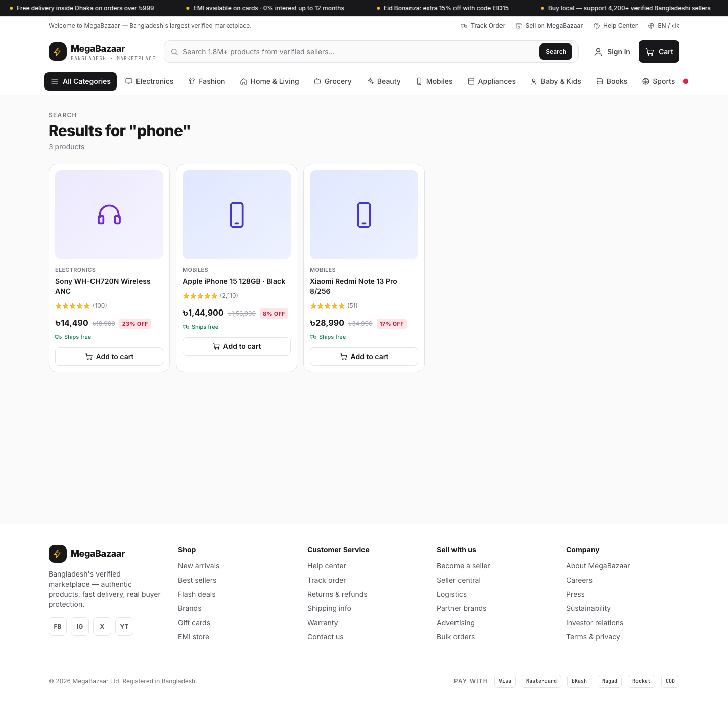Open the All Categories menu
Screen dimensions: 728x708
pos(81,81)
